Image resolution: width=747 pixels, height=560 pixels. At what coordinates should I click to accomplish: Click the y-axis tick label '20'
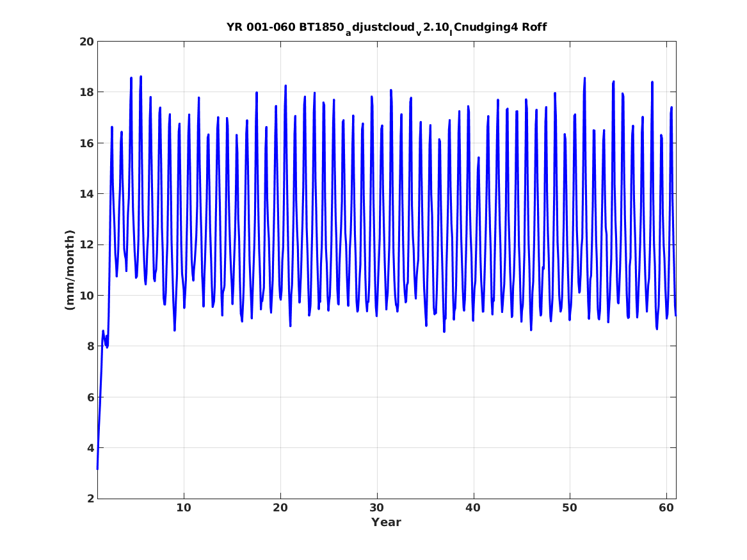pos(86,42)
